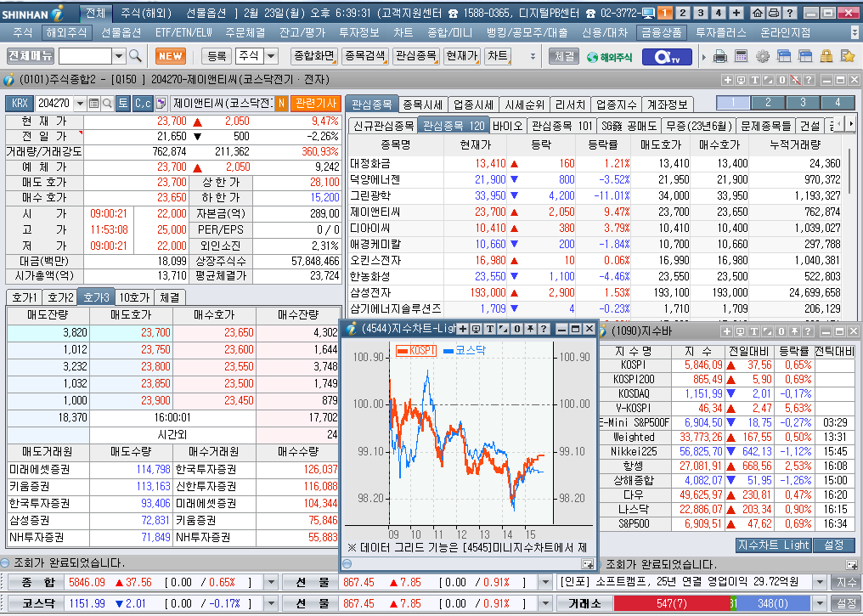Select watchlist page 4 button
Image resolution: width=863 pixels, height=616 pixels.
(838, 103)
